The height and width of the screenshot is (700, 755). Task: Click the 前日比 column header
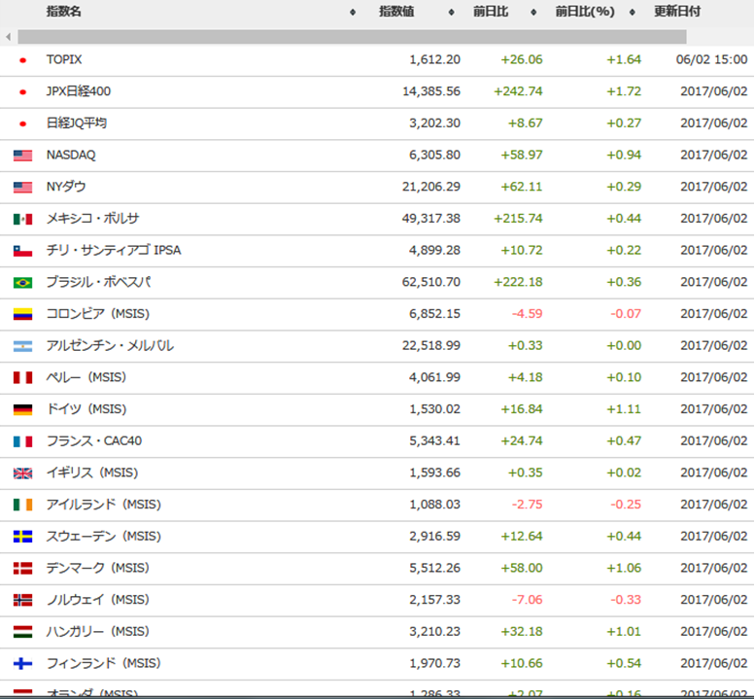(x=490, y=12)
